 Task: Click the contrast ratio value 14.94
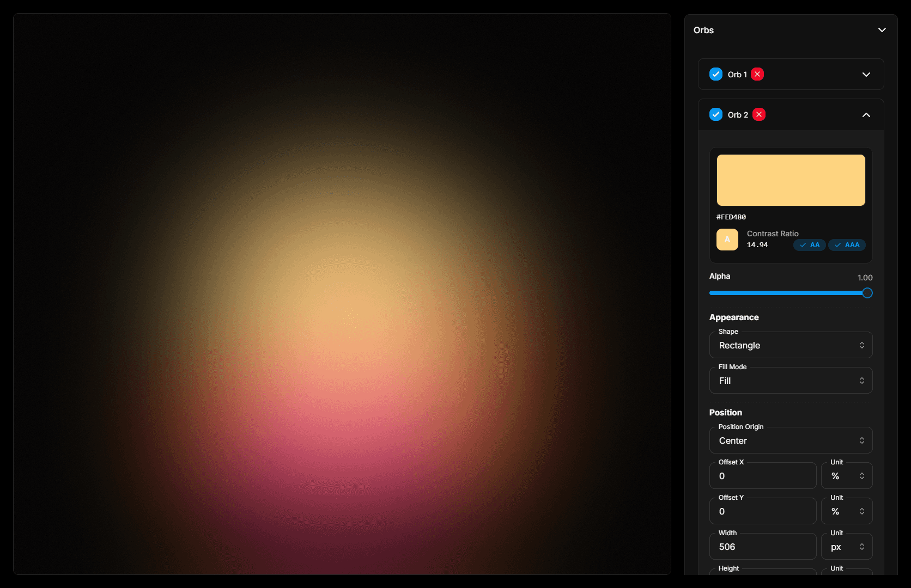[757, 245]
